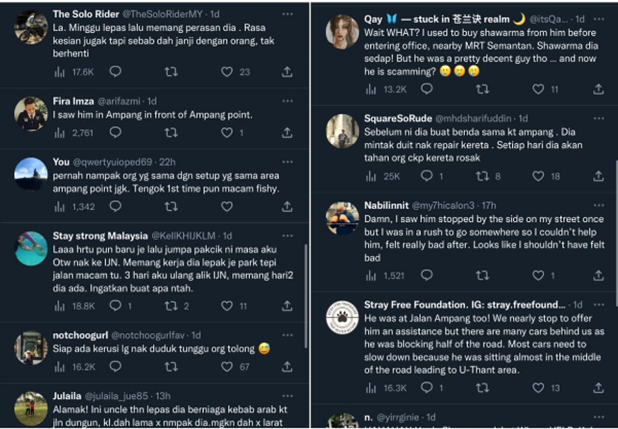Open The Solo Rider's profile picture
This screenshot has width=618, height=429.
pos(31,27)
